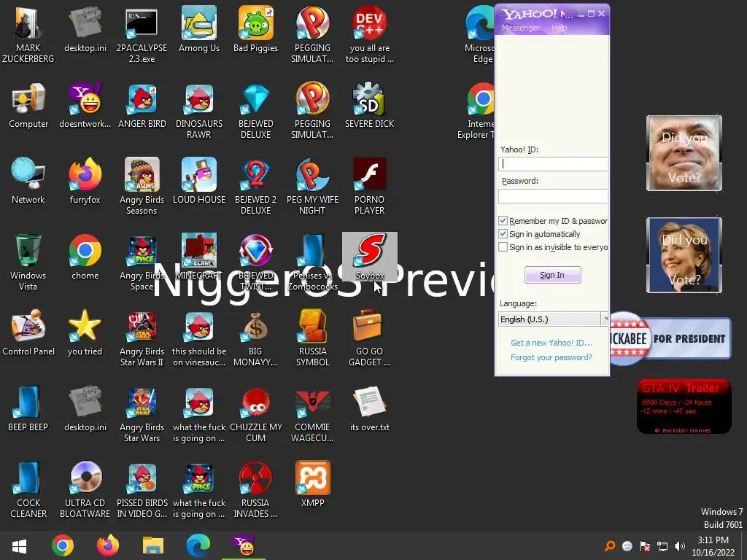The height and width of the screenshot is (560, 747).
Task: Open the Messenger menu in Yahoo! Messenger
Action: 521,28
